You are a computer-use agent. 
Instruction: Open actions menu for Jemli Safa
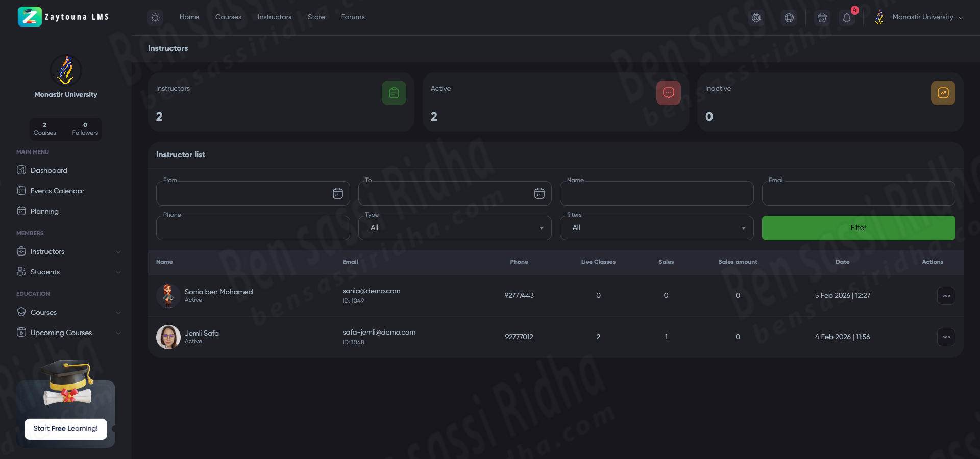[x=946, y=337]
